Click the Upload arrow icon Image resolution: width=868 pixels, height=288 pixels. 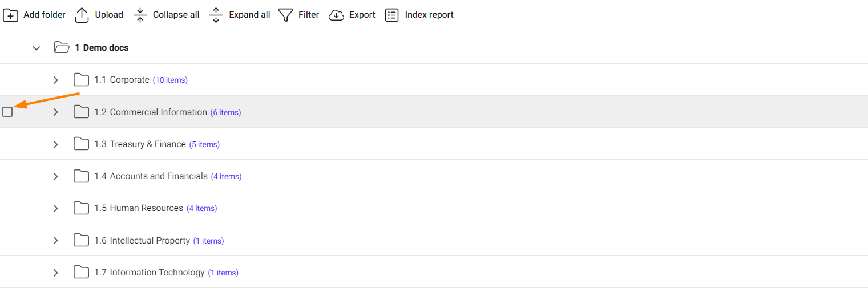(82, 15)
